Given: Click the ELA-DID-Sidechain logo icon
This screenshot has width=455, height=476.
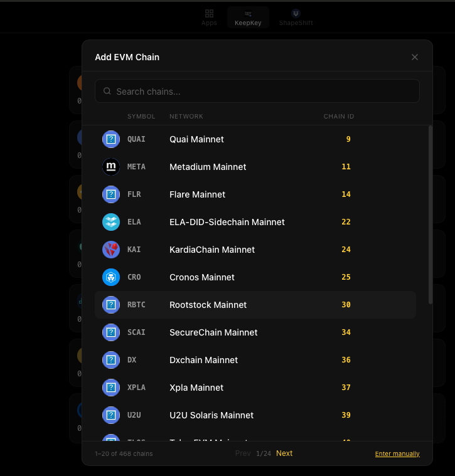Looking at the screenshot, I should coord(111,222).
